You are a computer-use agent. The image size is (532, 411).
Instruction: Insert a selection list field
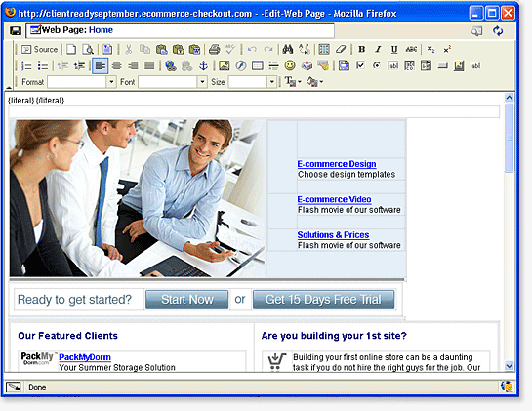(x=426, y=65)
